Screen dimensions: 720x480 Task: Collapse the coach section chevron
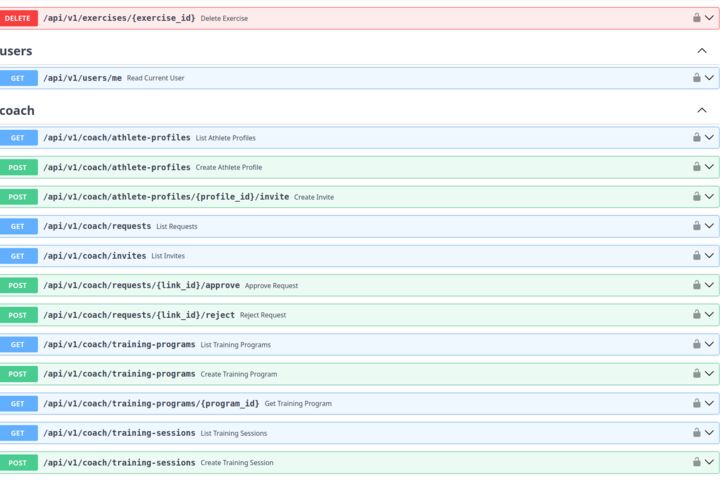tap(702, 110)
